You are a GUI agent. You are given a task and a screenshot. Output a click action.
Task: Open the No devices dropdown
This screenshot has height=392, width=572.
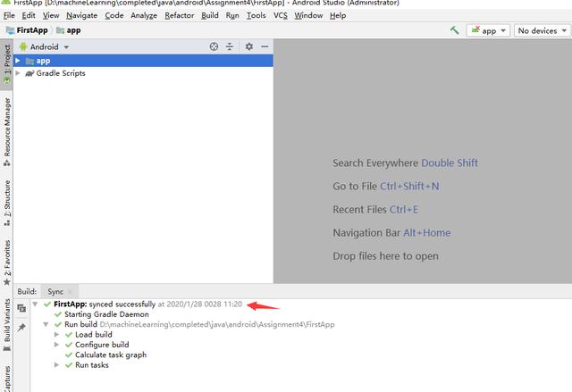point(543,30)
